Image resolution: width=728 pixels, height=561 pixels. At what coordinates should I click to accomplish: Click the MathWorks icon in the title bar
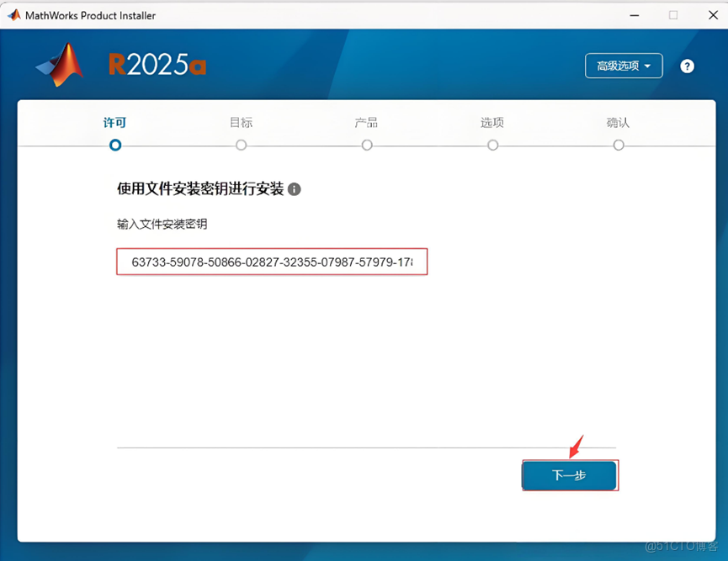coord(13,14)
